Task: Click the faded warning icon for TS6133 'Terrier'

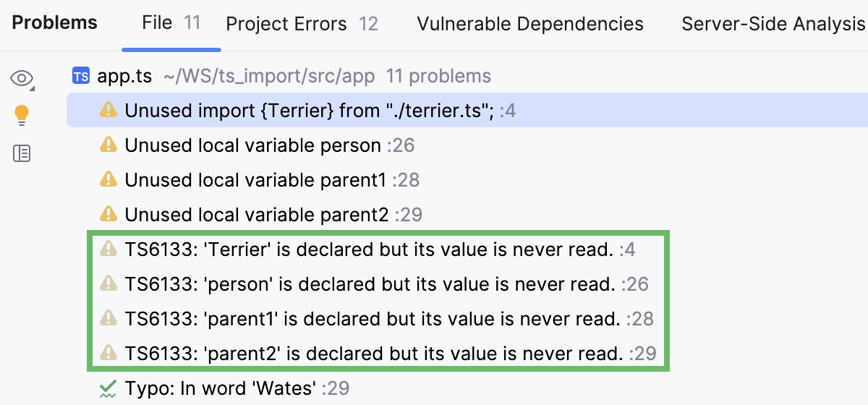Action: pos(109,250)
